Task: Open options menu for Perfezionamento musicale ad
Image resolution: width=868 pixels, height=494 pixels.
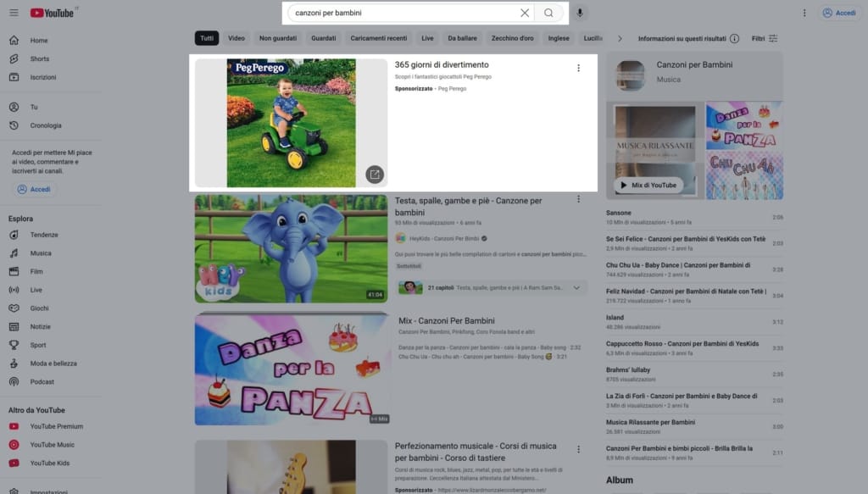Action: tap(578, 449)
